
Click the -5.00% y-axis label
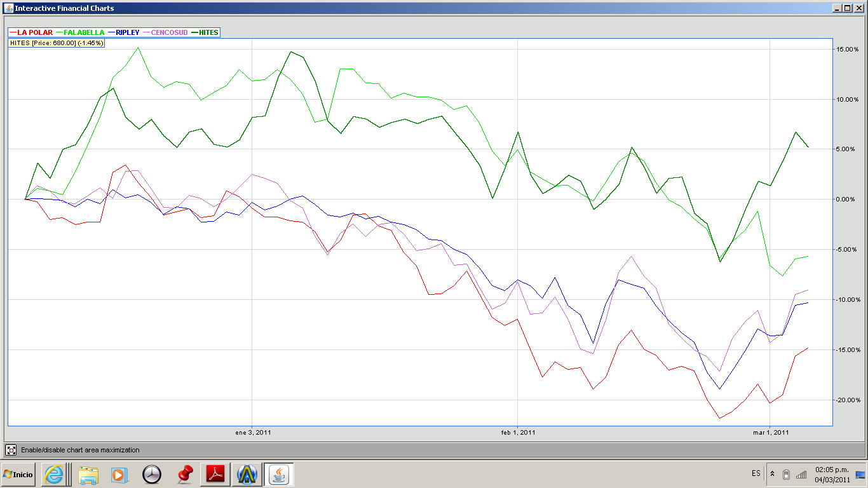click(848, 249)
